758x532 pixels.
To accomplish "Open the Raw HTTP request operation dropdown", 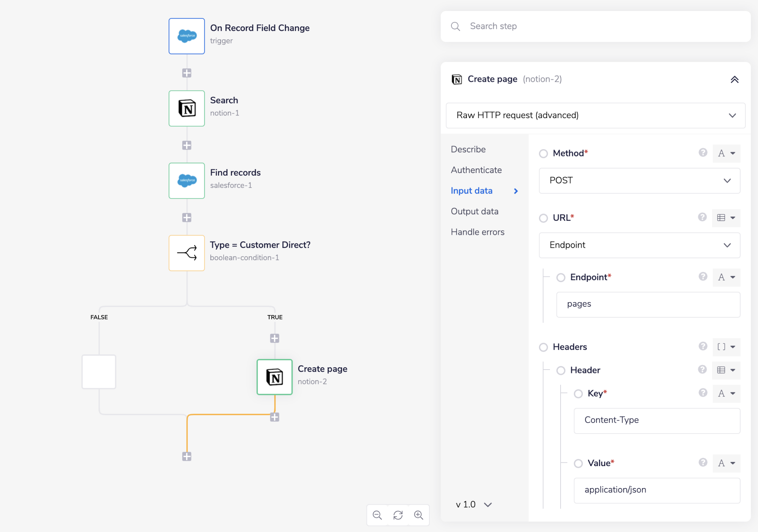I will coord(595,115).
